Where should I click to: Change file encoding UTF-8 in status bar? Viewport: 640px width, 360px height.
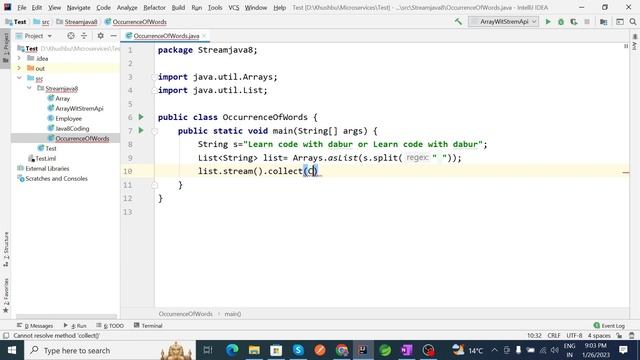(574, 336)
